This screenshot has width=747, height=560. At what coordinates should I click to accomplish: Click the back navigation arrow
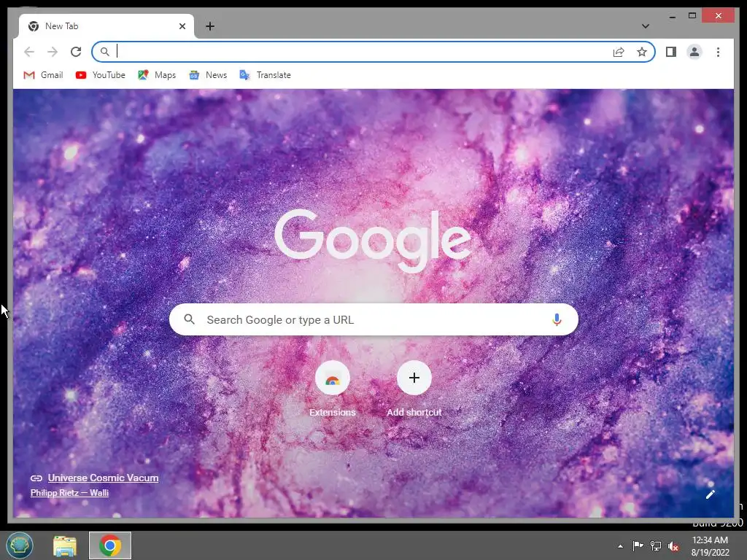29,52
